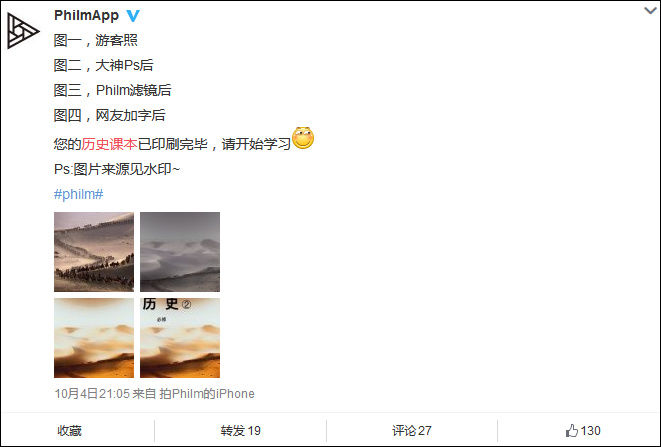Click the blue verified V badge
Viewport: 661px width, 447px height.
(133, 16)
